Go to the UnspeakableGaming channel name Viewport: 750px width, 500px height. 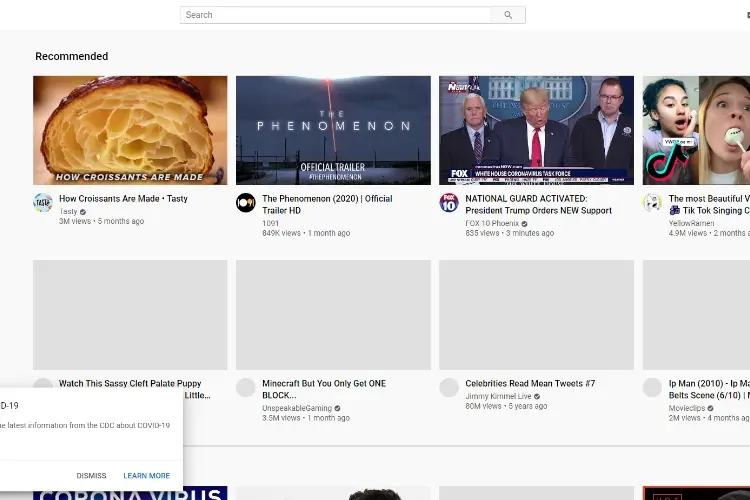(297, 408)
